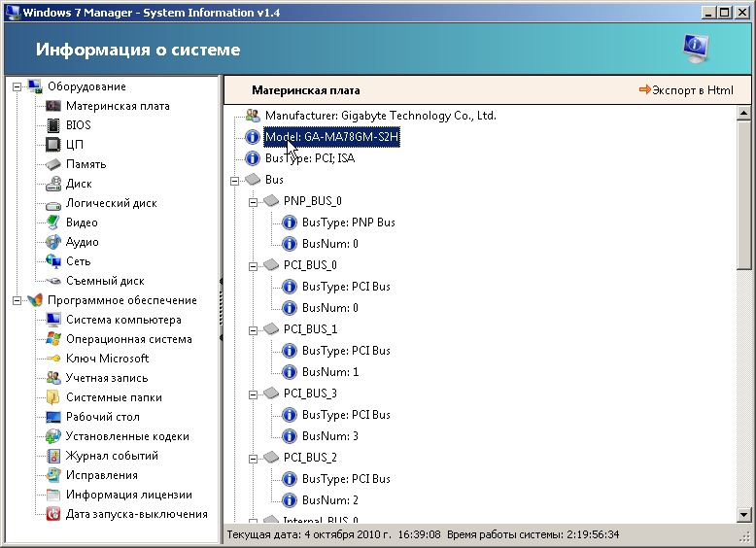
Task: Click the Информация лицензии icon
Action: [x=53, y=495]
